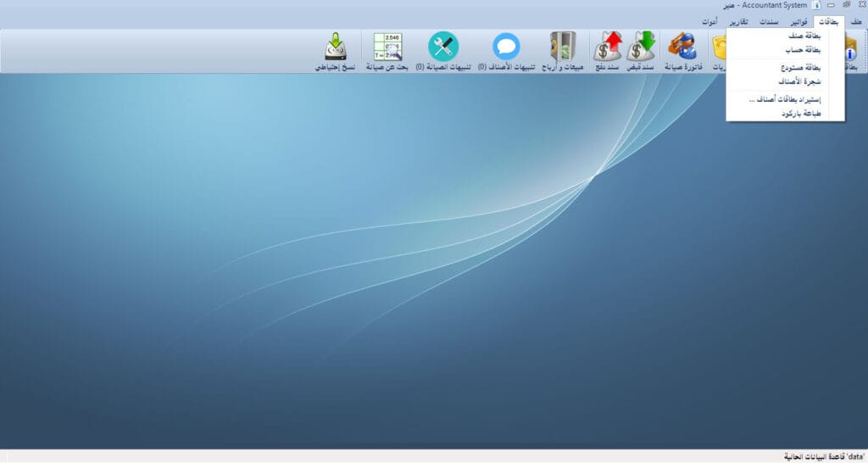Choose Import Item Cards (إستيراد بطاقات أصناف)
The height and width of the screenshot is (463, 868).
pos(785,99)
